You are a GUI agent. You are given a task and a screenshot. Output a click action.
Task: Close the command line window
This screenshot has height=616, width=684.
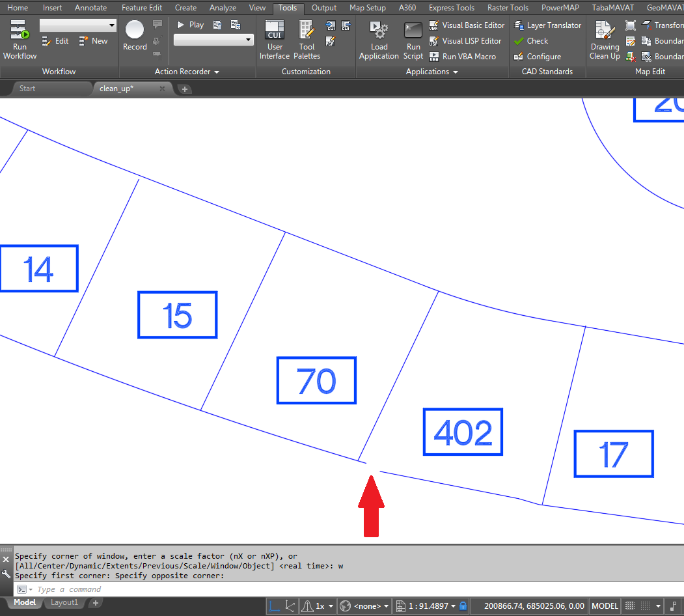click(x=6, y=559)
